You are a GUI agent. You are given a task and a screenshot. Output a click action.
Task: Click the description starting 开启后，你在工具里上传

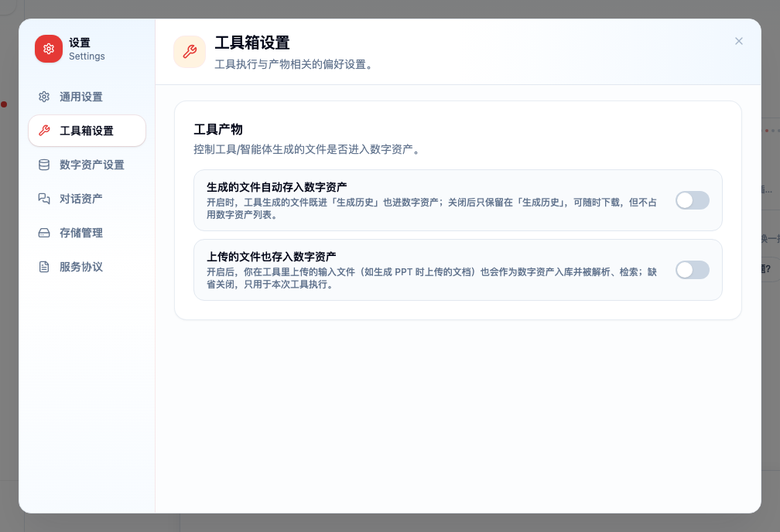click(x=432, y=278)
